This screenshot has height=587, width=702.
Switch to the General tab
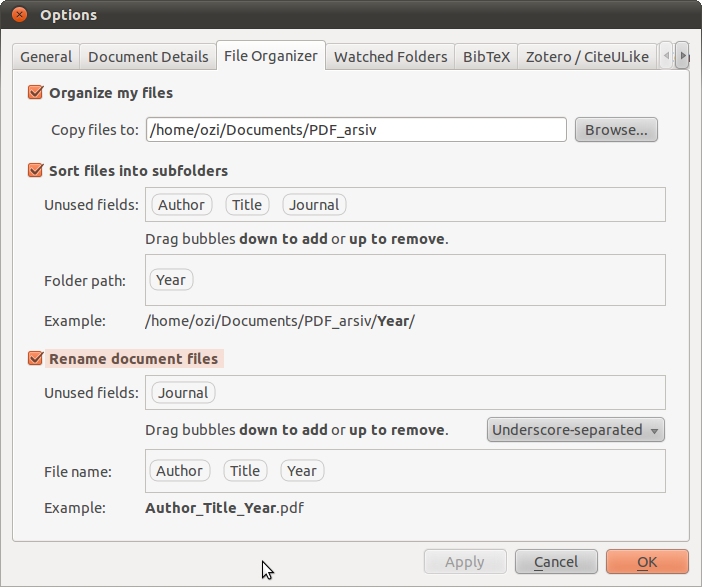[46, 57]
